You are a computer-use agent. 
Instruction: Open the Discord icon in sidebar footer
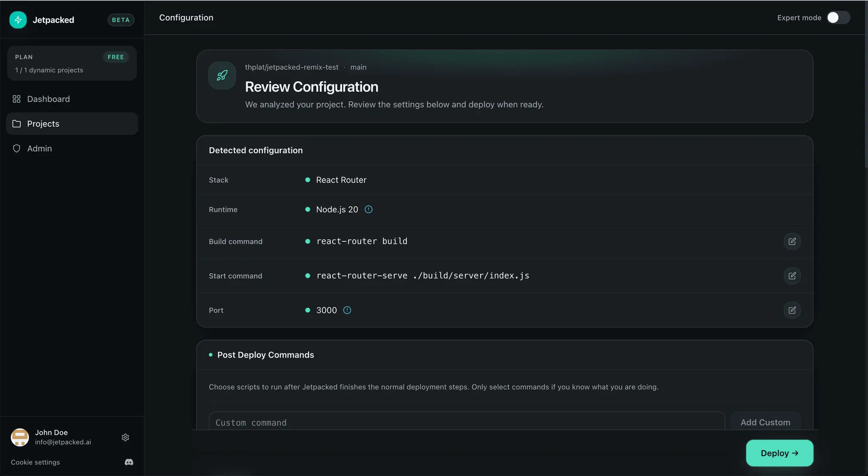point(129,462)
